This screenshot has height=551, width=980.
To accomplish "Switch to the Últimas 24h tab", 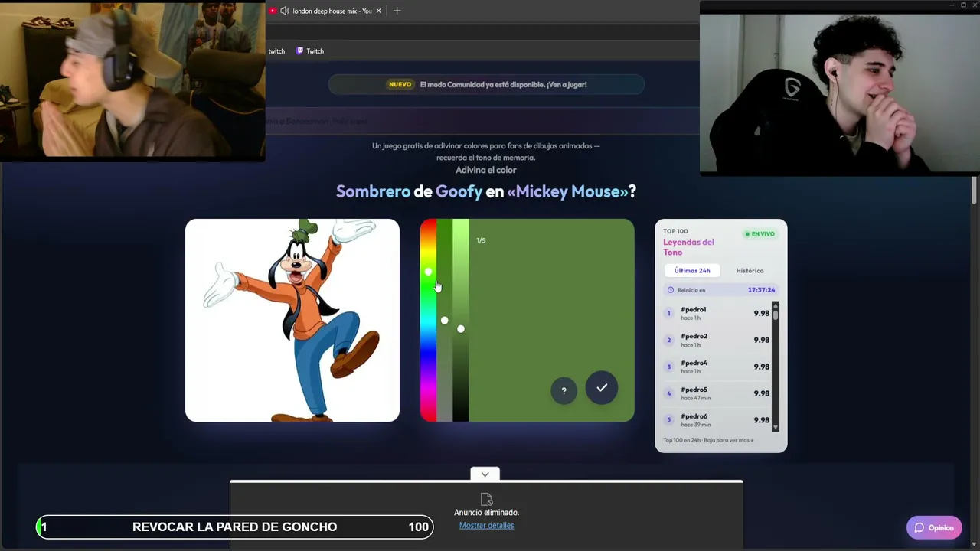I will (x=692, y=270).
